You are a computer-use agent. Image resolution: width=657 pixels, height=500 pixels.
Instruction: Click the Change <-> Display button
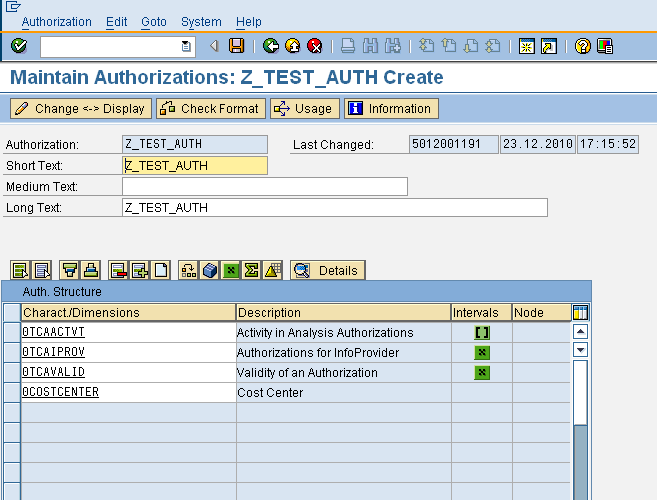[x=81, y=109]
